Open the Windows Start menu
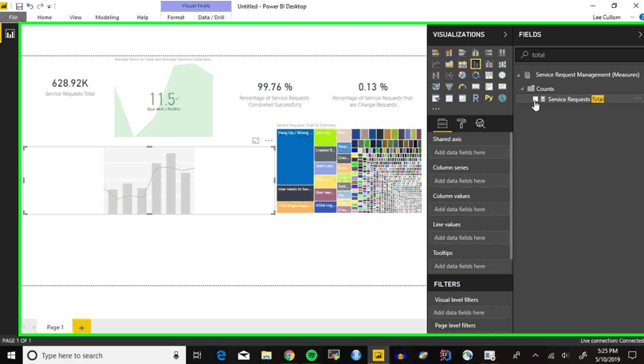644x364 pixels. (x=11, y=355)
